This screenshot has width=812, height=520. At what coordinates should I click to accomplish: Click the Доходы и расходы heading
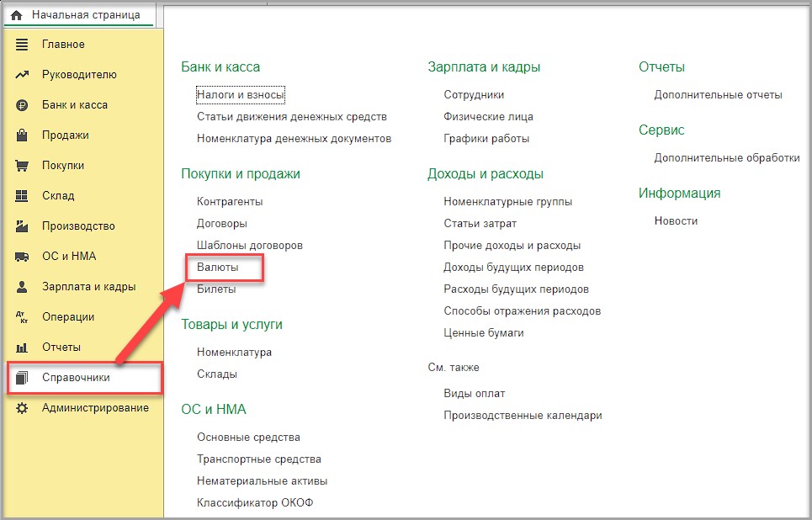[486, 173]
